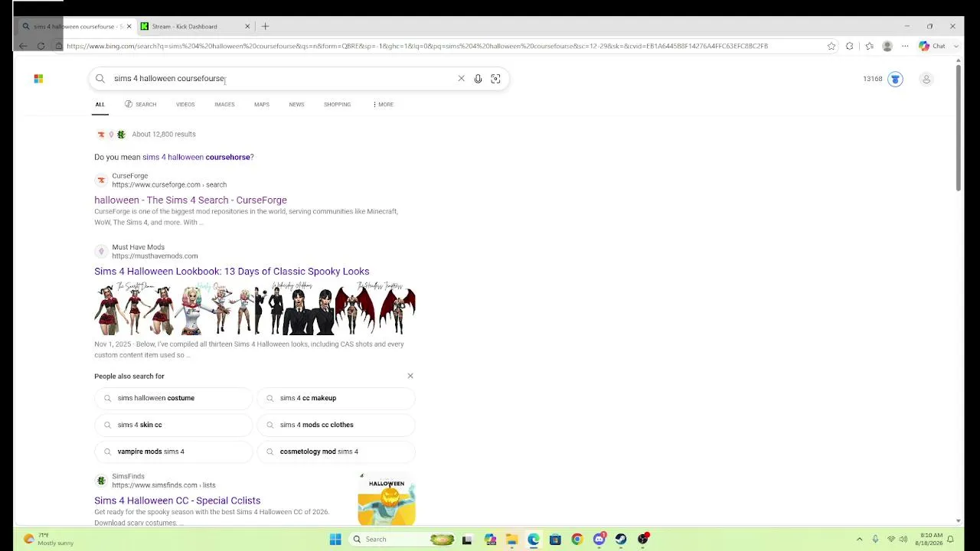Image resolution: width=980 pixels, height=551 pixels.
Task: Click the browser address bar URL
Action: [417, 46]
